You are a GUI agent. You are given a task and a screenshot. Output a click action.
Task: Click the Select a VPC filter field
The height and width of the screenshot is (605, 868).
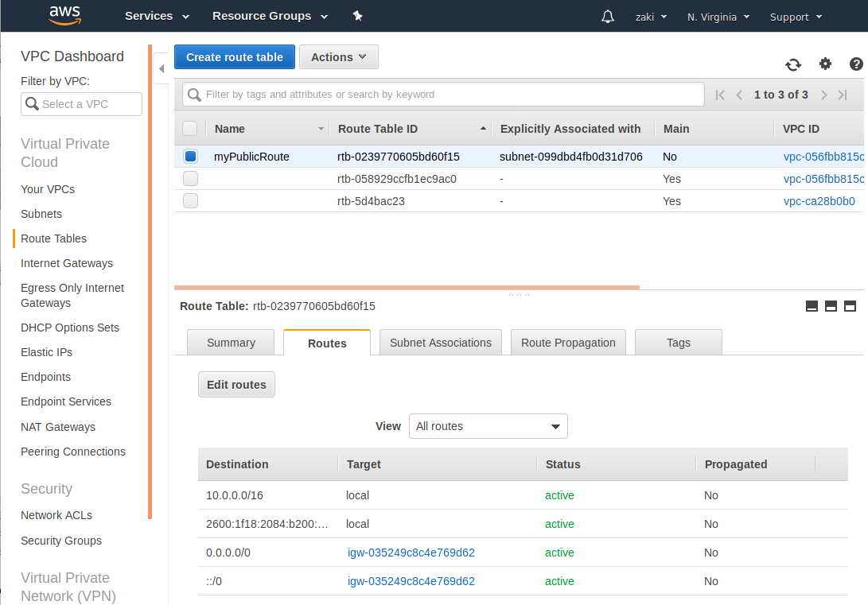click(81, 104)
